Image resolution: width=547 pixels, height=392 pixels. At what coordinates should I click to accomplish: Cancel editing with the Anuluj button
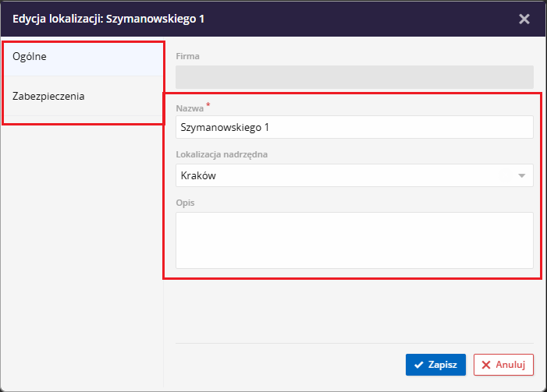(503, 364)
